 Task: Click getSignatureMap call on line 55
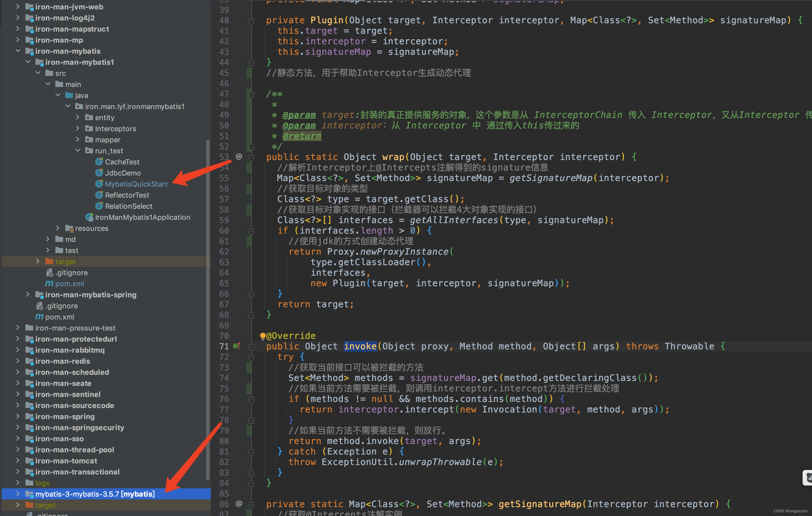[551, 178]
